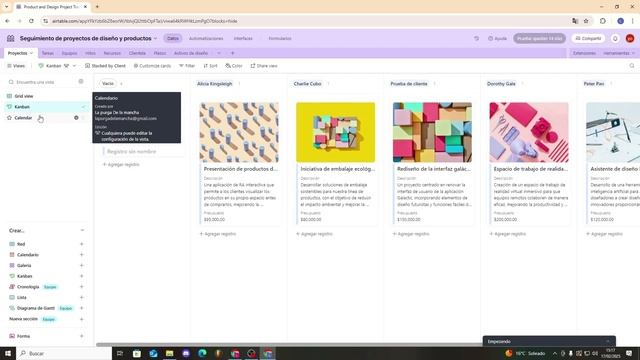Switch to the Tareas table tab
The height and width of the screenshot is (360, 640).
[47, 53]
